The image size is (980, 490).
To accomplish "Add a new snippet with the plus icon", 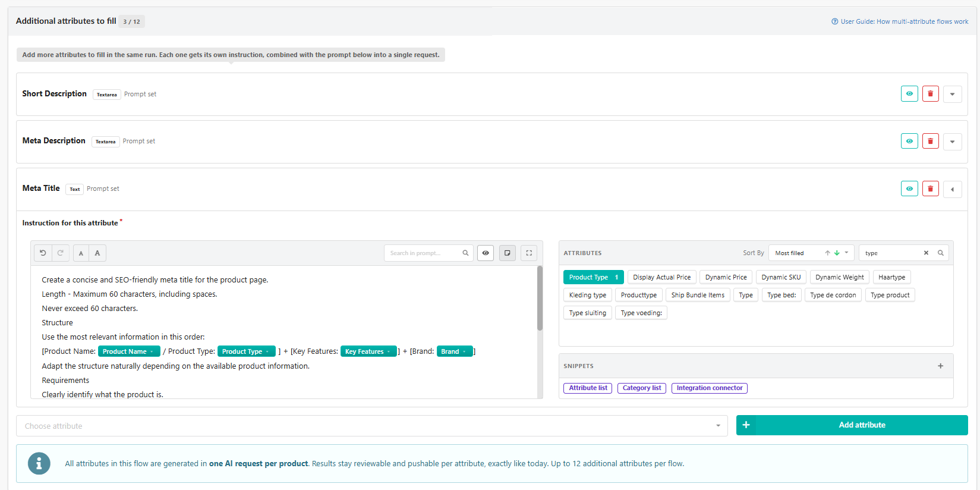I will [x=940, y=366].
